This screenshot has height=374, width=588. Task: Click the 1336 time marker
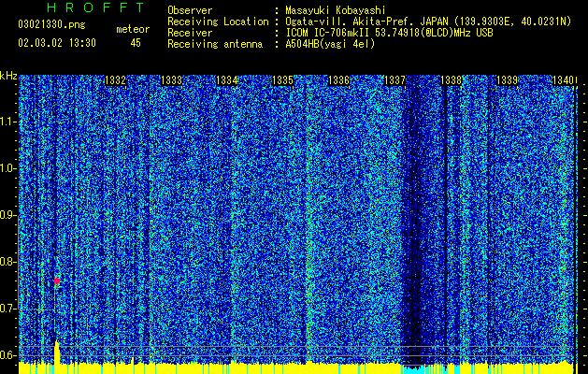[338, 80]
